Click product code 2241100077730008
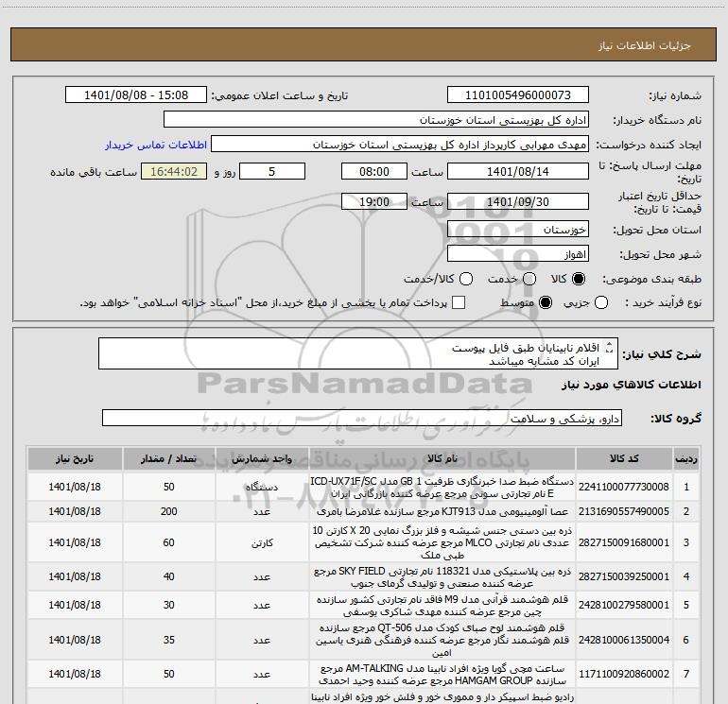 (x=624, y=487)
